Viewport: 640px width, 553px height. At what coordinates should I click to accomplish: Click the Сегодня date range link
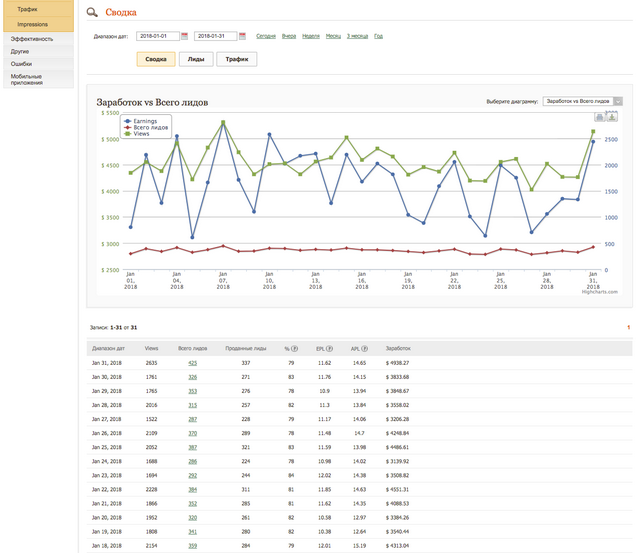pos(266,36)
